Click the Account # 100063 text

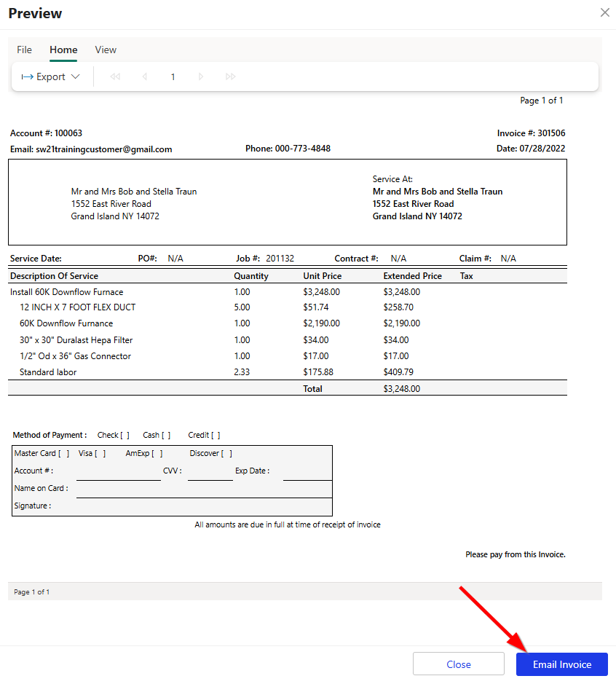tap(46, 133)
